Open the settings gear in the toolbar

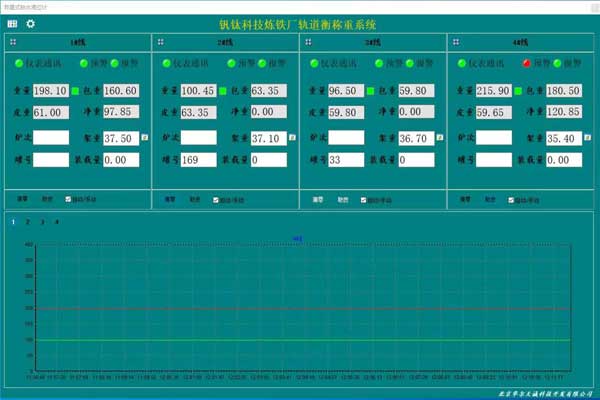30,23
